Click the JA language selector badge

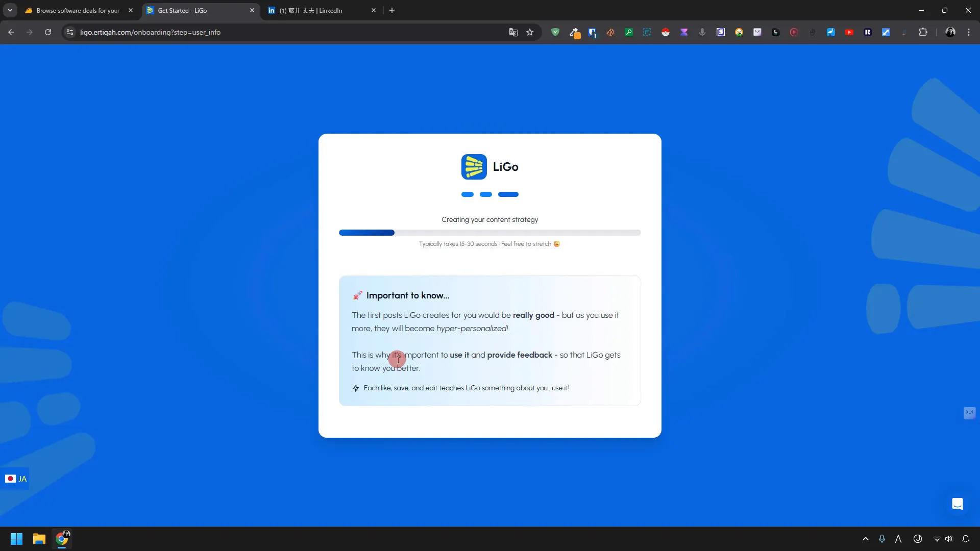(x=15, y=479)
